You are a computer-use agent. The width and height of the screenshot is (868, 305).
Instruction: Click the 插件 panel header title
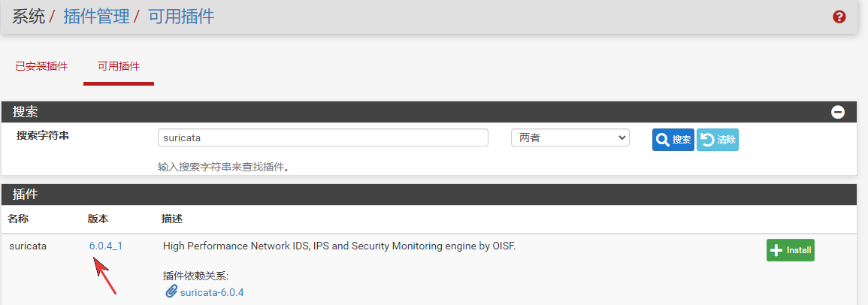tap(26, 195)
